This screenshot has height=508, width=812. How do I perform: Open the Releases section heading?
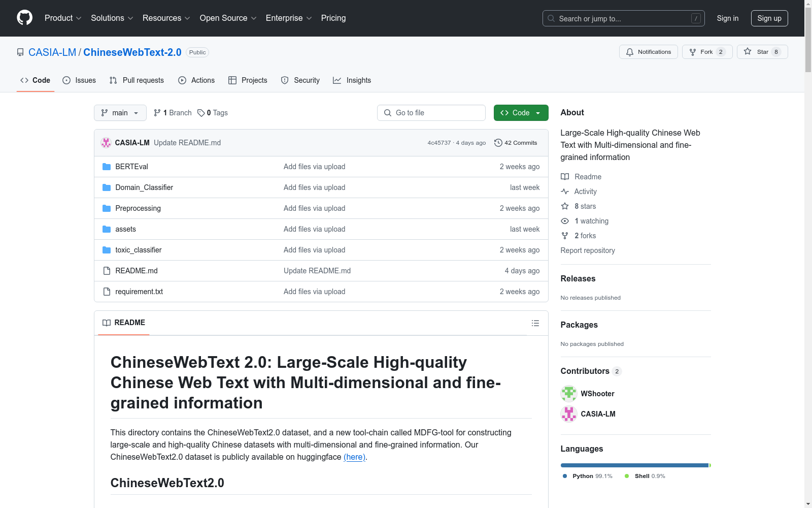tap(578, 278)
